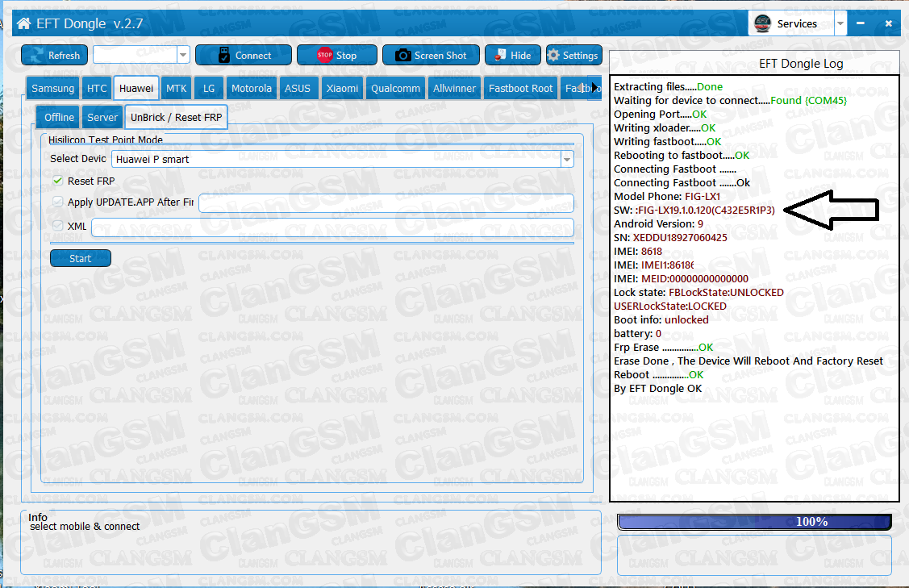
Task: Switch to the Samsung tab
Action: [52, 89]
